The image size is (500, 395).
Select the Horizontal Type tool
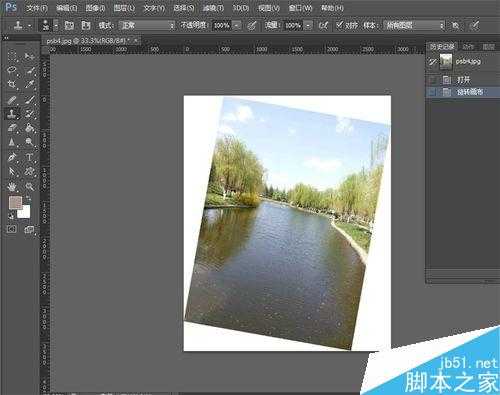point(30,157)
